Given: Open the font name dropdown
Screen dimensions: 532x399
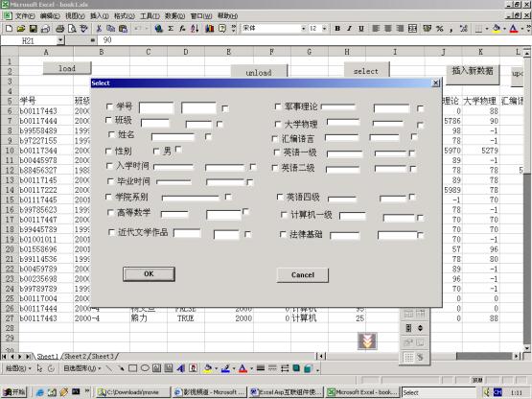Looking at the screenshot, I should click(303, 29).
